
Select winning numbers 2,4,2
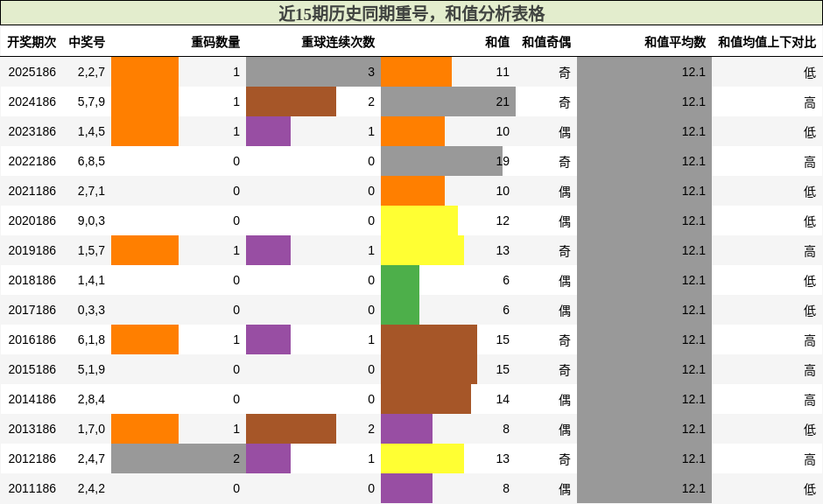pos(91,488)
